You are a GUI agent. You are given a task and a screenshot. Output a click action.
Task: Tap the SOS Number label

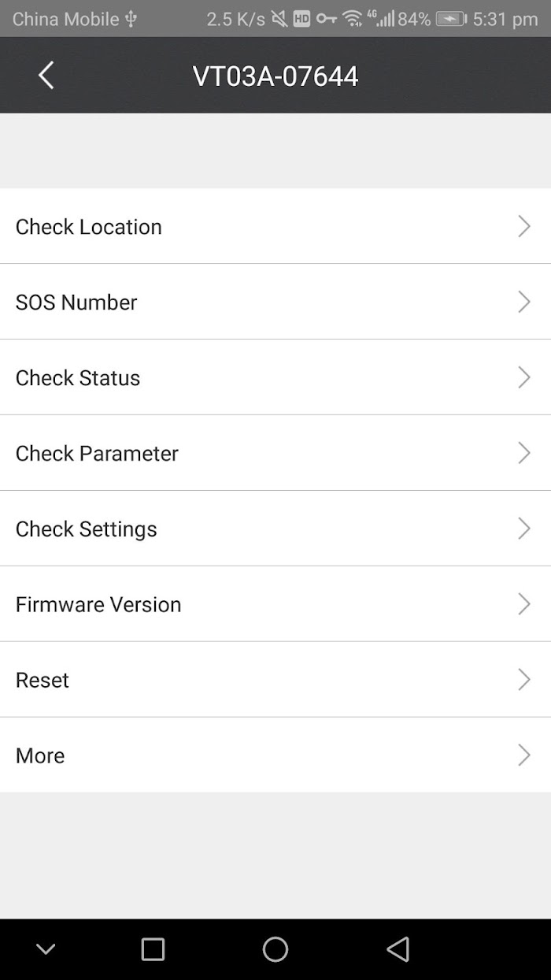(x=76, y=303)
